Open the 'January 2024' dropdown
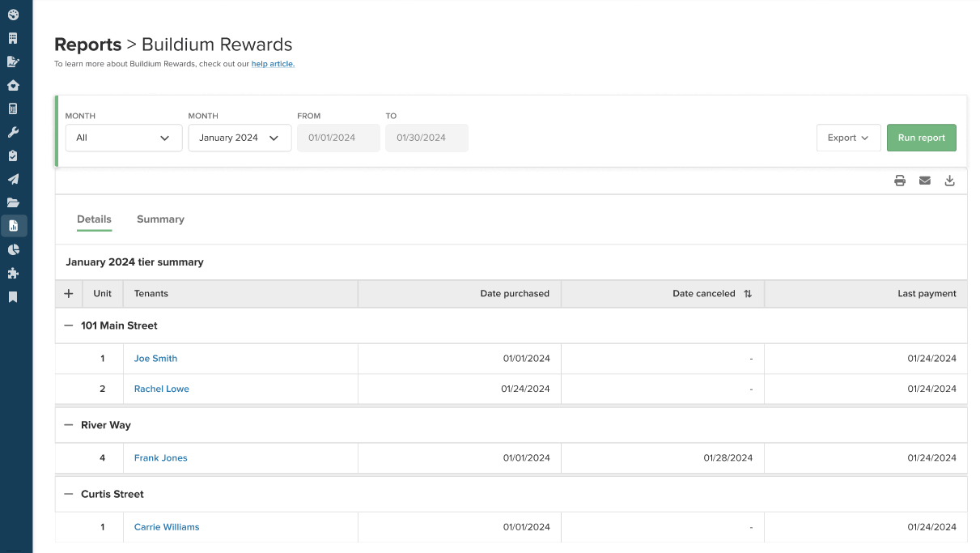980x553 pixels. [x=240, y=138]
